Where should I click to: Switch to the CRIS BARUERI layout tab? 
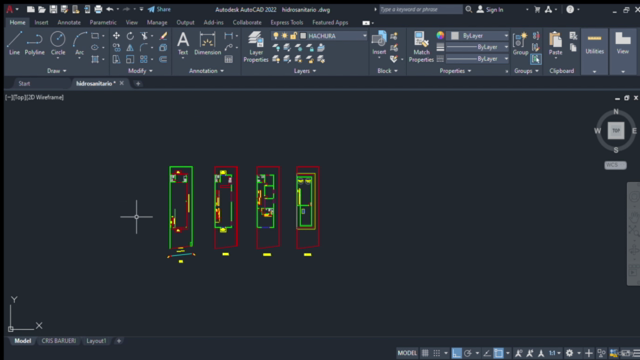(x=59, y=341)
